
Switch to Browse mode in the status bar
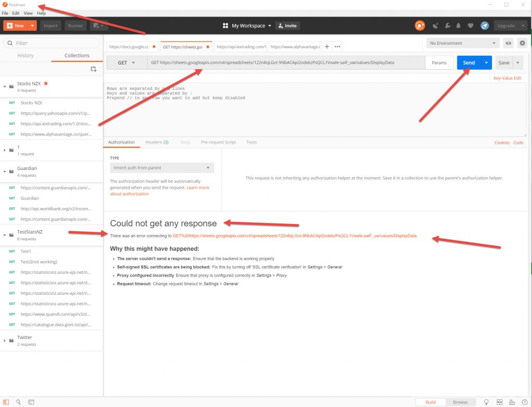click(460, 402)
